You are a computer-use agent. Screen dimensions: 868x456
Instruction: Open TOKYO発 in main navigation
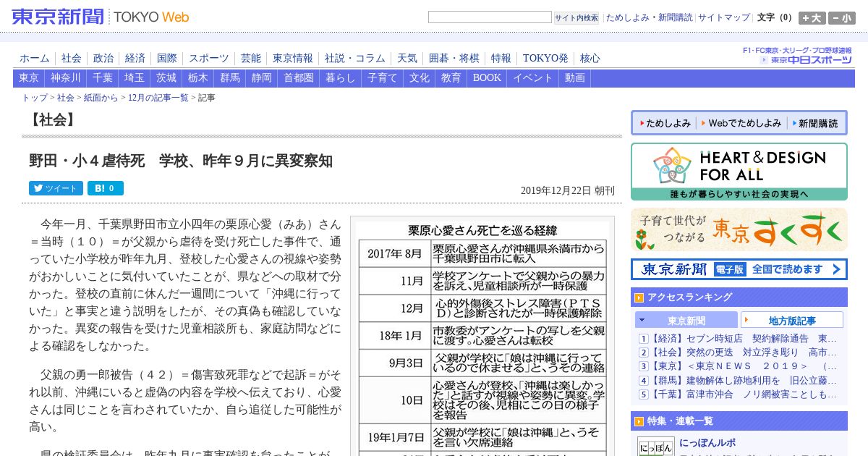545,58
